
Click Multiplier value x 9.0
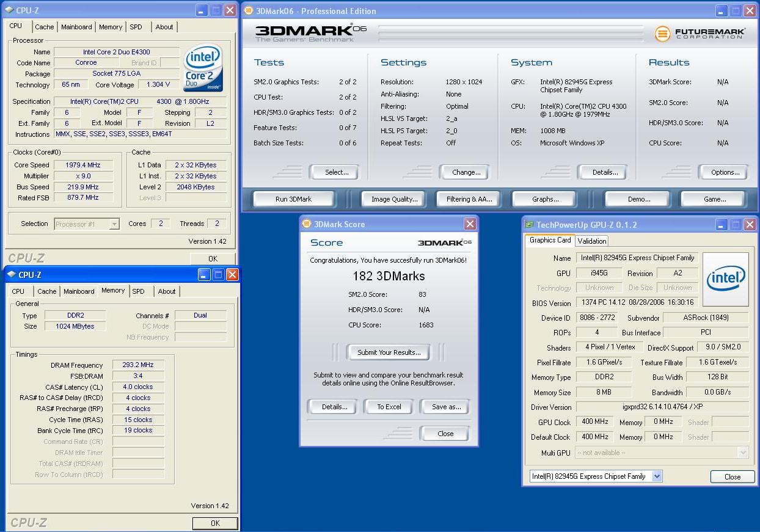(x=82, y=176)
